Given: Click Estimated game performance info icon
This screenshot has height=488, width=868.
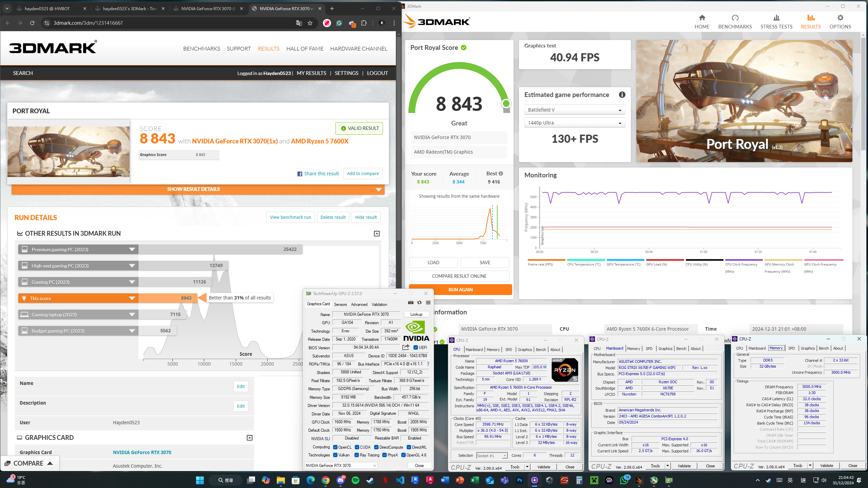Looking at the screenshot, I should pos(622,95).
